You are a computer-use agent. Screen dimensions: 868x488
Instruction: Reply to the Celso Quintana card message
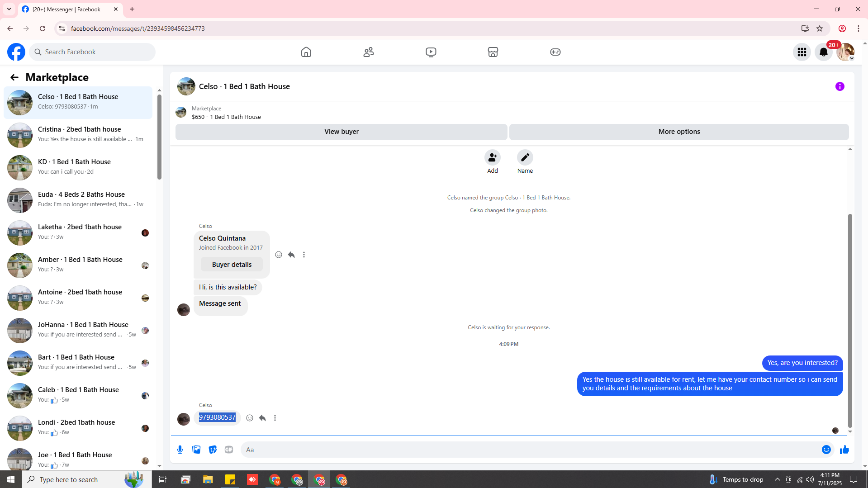[x=291, y=255]
